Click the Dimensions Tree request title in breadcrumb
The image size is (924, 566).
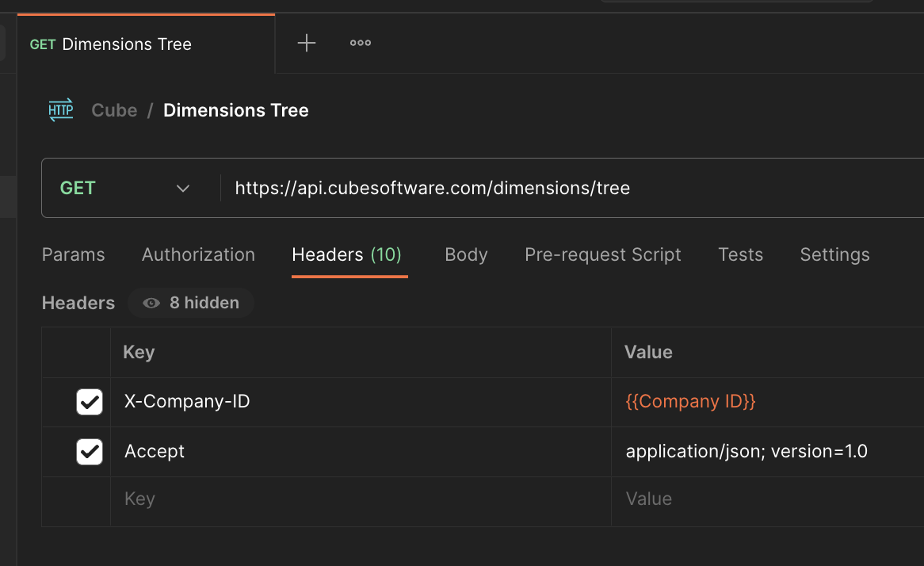[235, 110]
